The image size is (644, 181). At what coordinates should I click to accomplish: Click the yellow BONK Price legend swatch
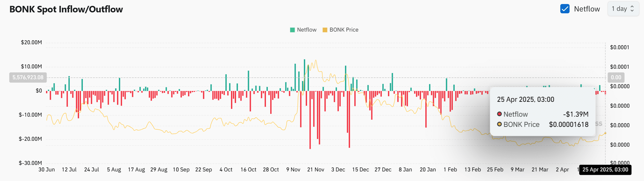click(325, 30)
